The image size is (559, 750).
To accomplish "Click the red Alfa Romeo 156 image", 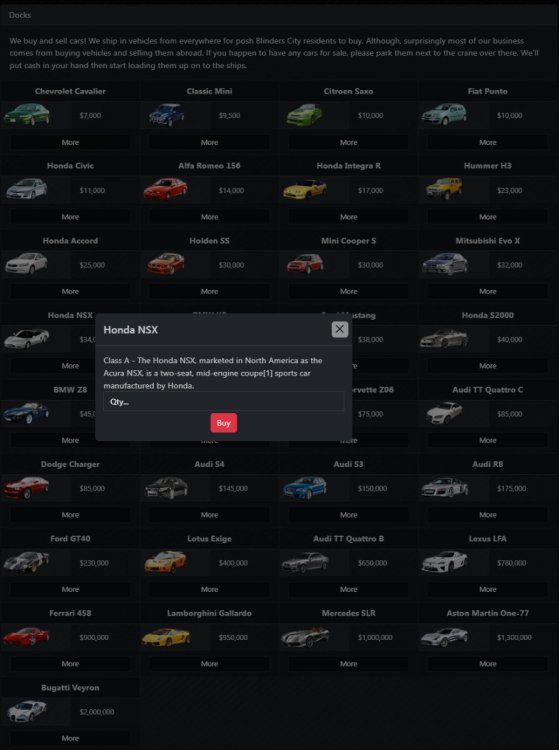I will (x=165, y=189).
